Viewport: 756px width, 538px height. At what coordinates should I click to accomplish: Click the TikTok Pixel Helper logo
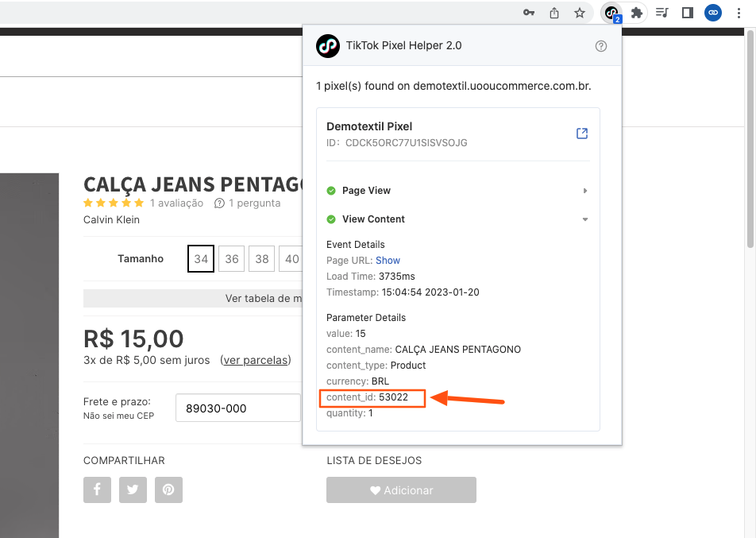click(328, 46)
